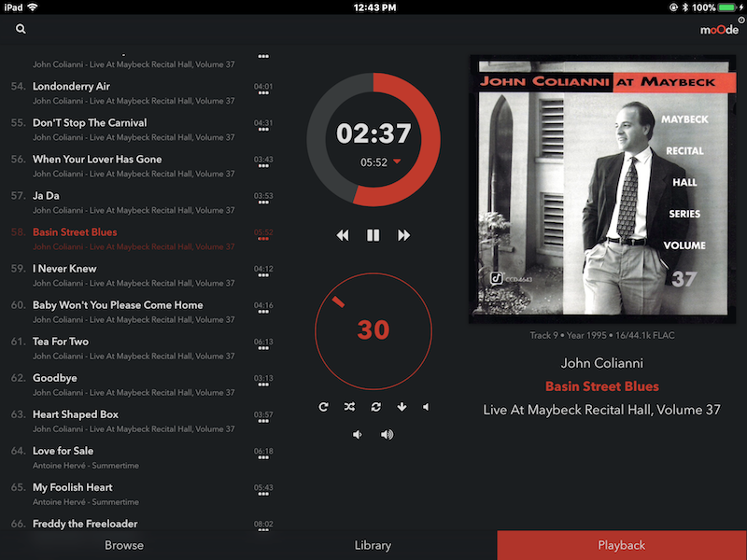The height and width of the screenshot is (560, 747).
Task: Skip back to the previous track
Action: (343, 235)
